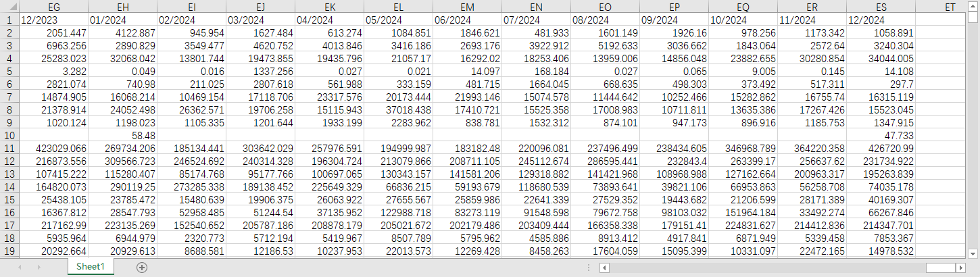The height and width of the screenshot is (277, 980).
Task: Select cell with 12/2023 header
Action: pyautogui.click(x=53, y=20)
